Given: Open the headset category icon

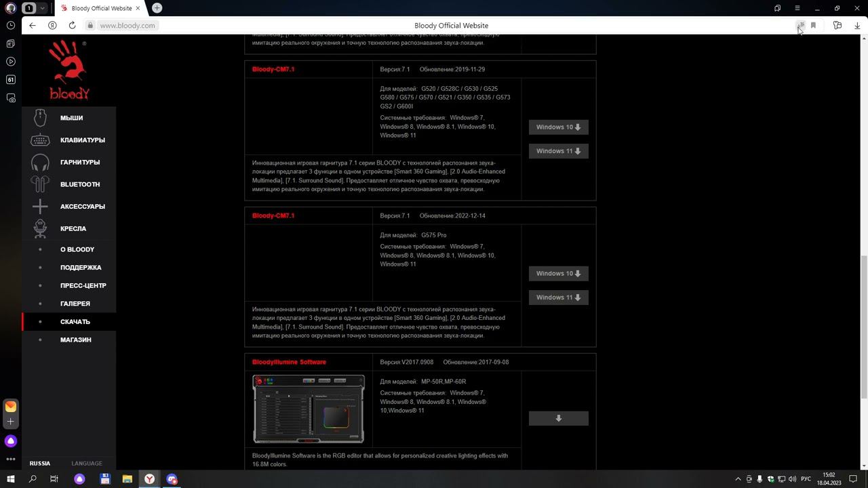Looking at the screenshot, I should point(40,163).
